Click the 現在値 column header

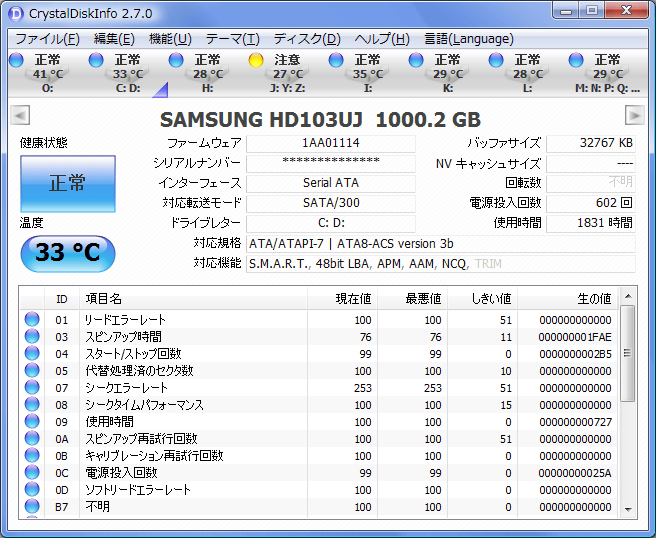[343, 299]
